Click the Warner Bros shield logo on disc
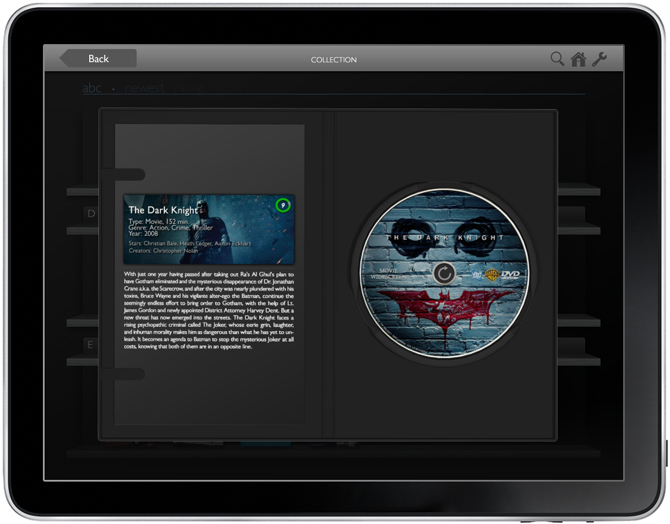Screen dimensions: 670x524 pos(491,275)
